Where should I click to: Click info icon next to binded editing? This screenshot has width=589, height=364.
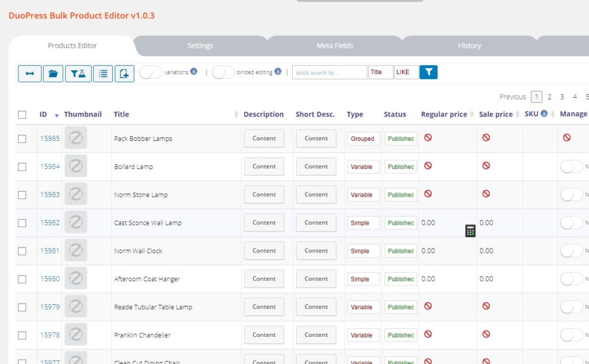pos(278,71)
